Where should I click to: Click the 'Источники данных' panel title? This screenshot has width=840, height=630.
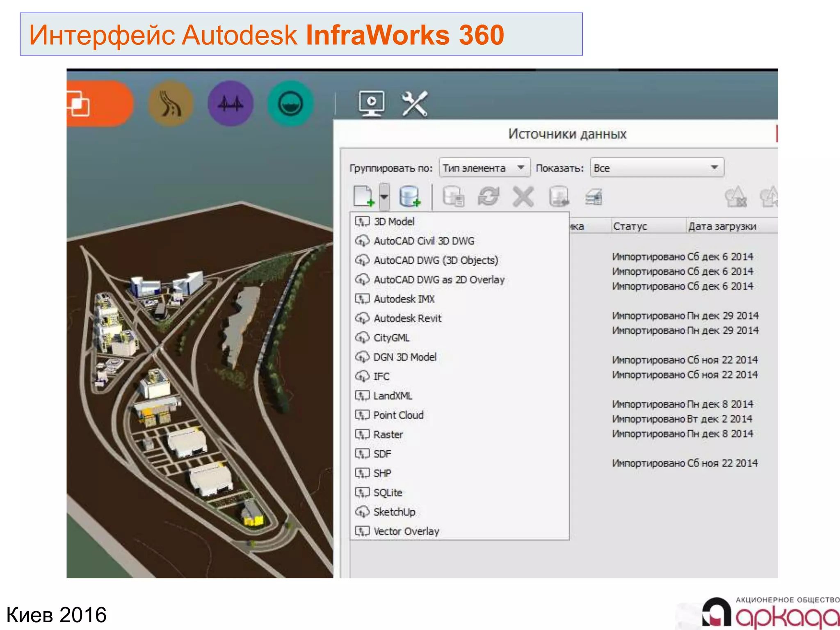567,134
